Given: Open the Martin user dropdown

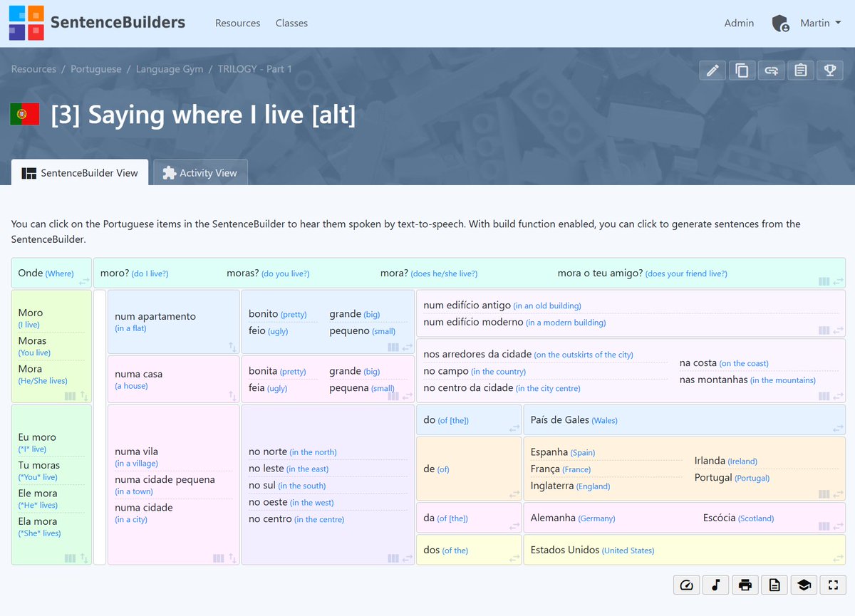Looking at the screenshot, I should point(820,24).
